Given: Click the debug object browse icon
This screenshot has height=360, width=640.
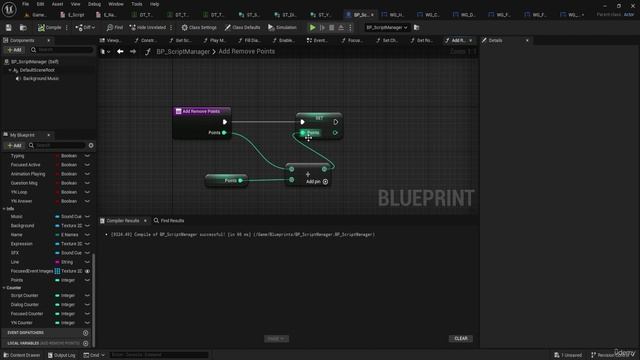Looking at the screenshot, I should pyautogui.click(x=417, y=28).
